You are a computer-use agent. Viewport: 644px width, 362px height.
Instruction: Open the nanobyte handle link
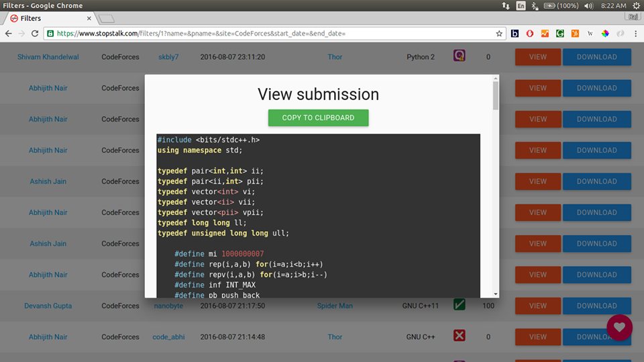[168, 306]
